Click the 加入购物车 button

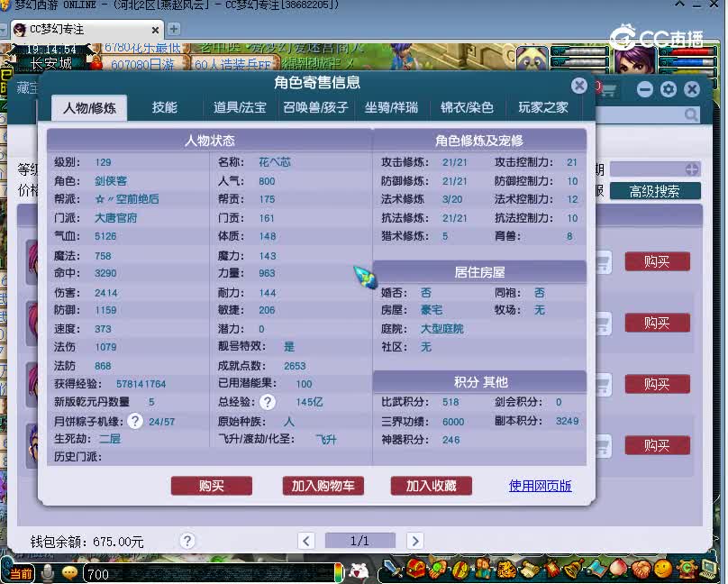pos(323,486)
